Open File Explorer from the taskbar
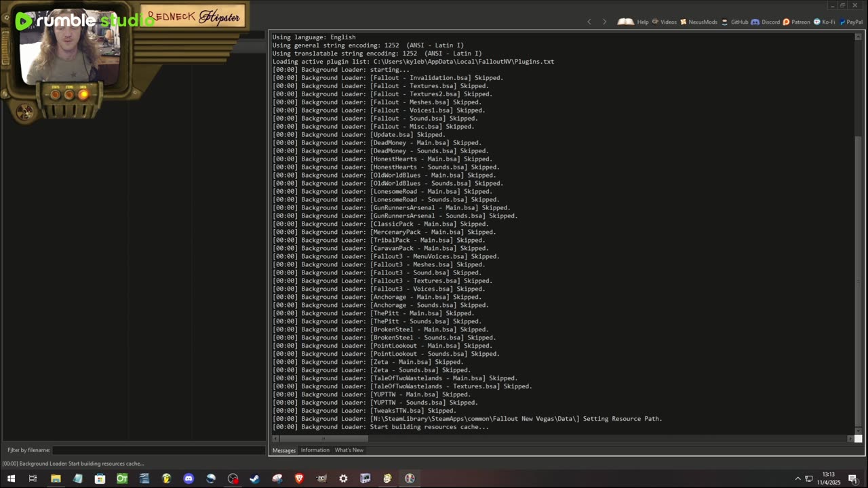 [x=56, y=479]
